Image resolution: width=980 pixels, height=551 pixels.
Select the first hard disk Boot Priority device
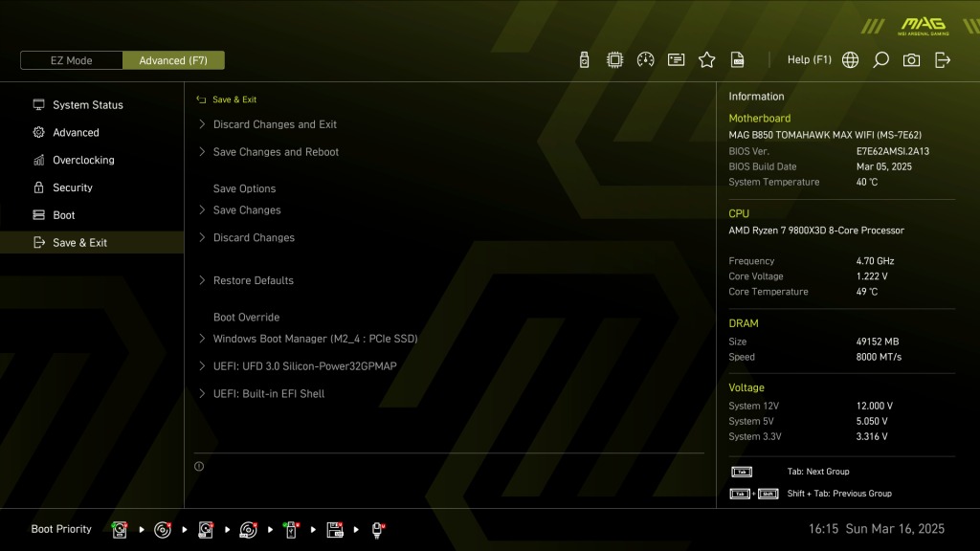[x=120, y=529]
